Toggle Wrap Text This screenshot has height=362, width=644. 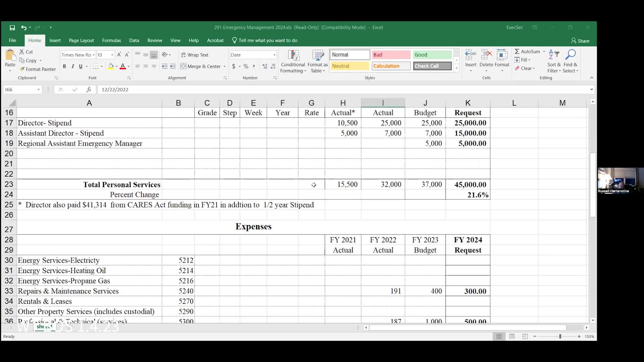195,55
